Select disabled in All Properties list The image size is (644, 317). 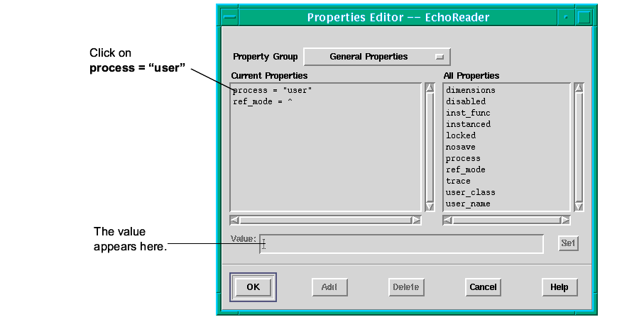click(x=466, y=102)
